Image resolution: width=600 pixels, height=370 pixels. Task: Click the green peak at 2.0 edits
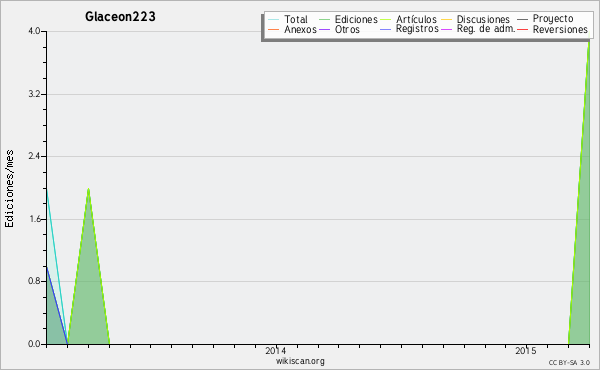click(88, 189)
